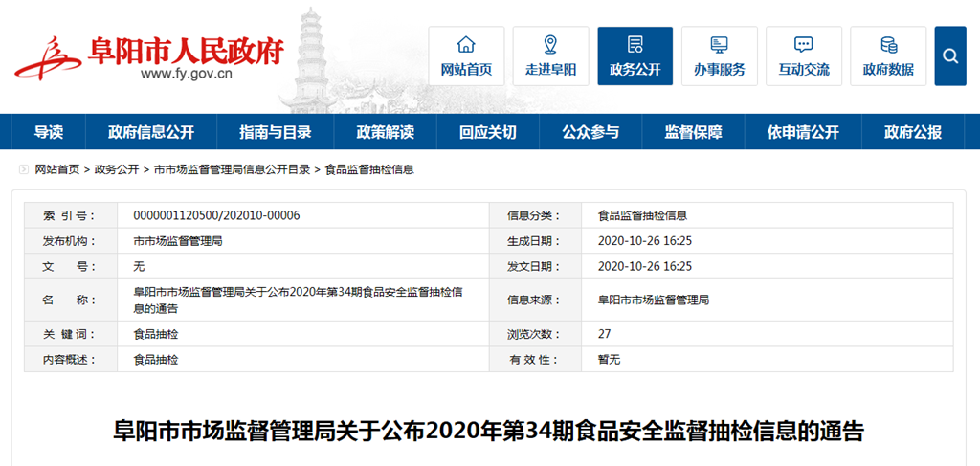Click the 有效性 value 暂无
The width and height of the screenshot is (980, 466).
pyautogui.click(x=609, y=360)
